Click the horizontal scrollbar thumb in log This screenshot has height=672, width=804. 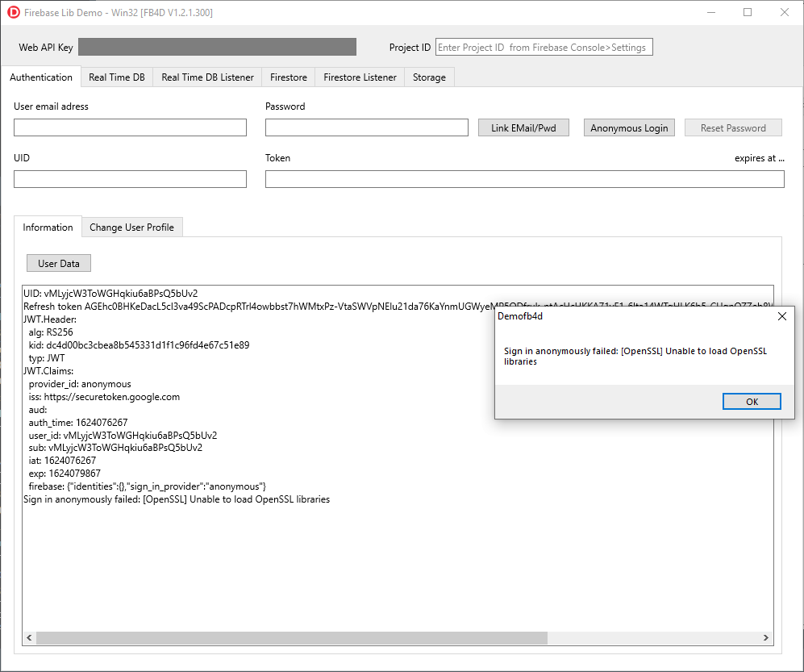tap(292, 637)
